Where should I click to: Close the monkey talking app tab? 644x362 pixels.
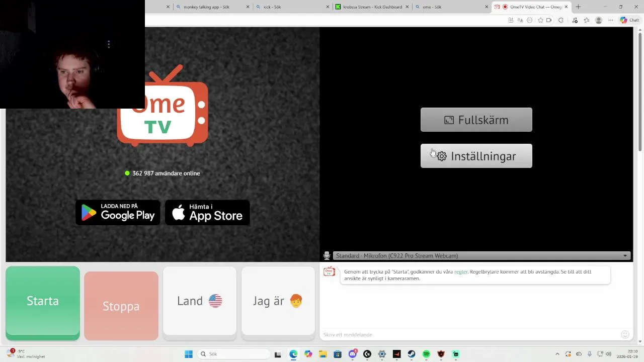pos(248,7)
